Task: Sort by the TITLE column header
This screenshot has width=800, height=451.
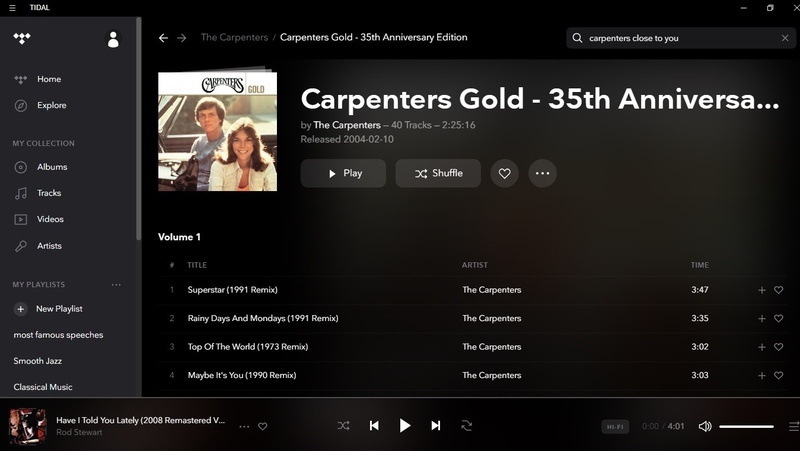Action: [x=197, y=265]
